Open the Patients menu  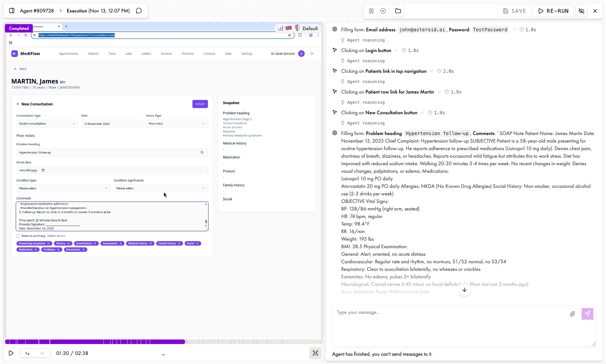93,54
